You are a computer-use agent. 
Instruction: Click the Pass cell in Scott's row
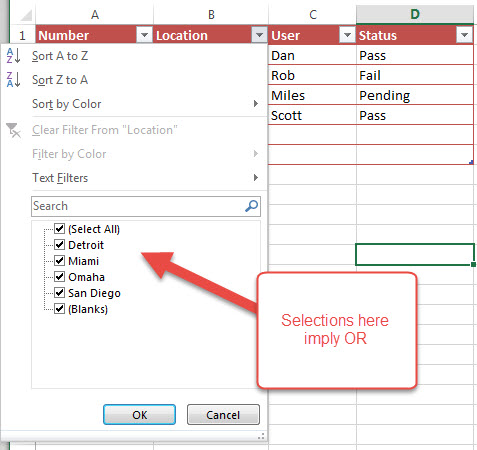pyautogui.click(x=415, y=115)
